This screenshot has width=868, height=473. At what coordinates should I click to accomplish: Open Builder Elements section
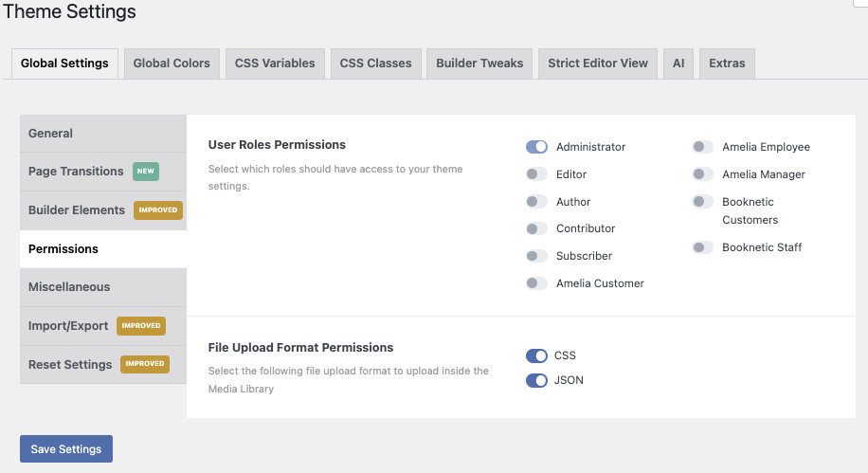click(103, 210)
